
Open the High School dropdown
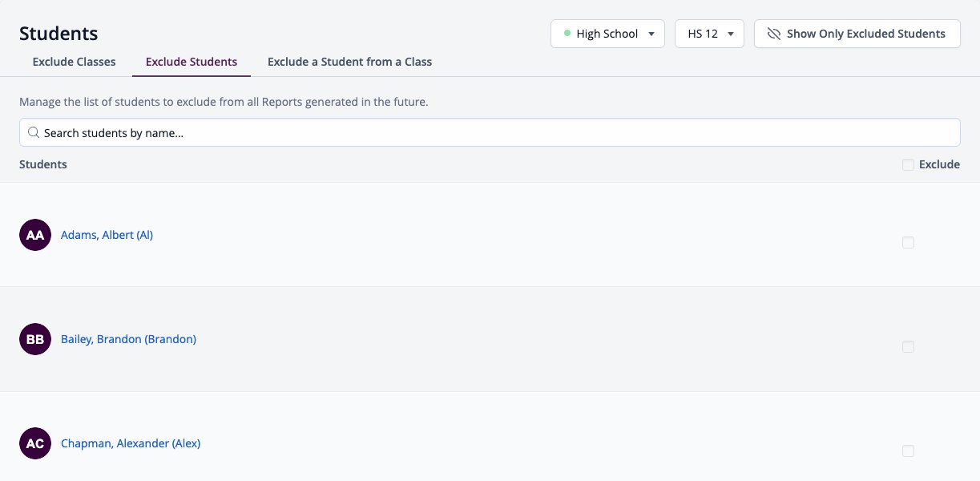tap(607, 34)
